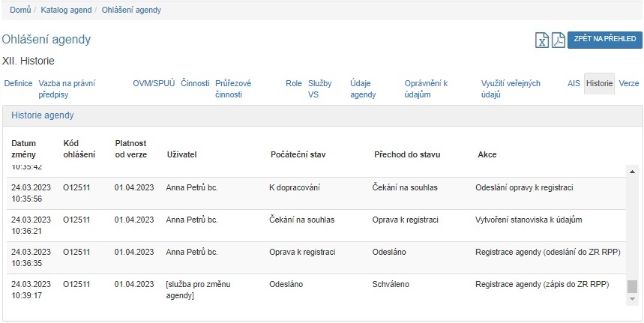Image resolution: width=644 pixels, height=323 pixels.
Task: Open the Průřezové činnosti tab
Action: click(233, 89)
